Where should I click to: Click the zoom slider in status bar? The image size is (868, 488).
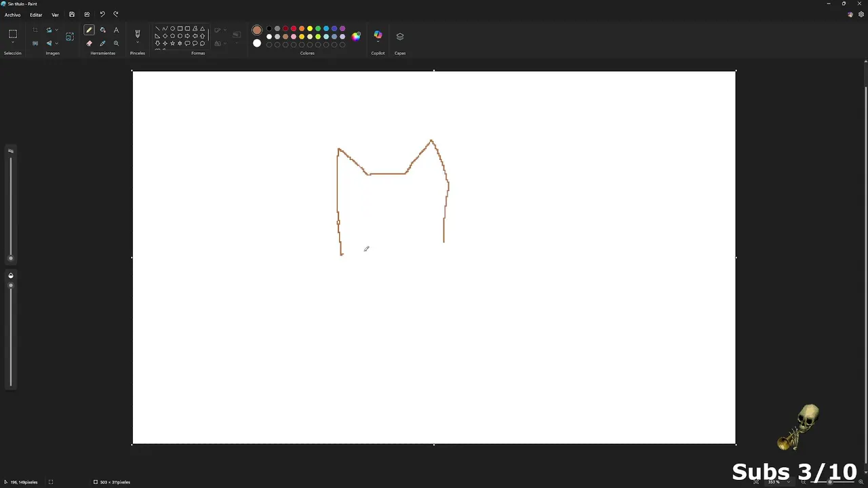pyautogui.click(x=831, y=482)
